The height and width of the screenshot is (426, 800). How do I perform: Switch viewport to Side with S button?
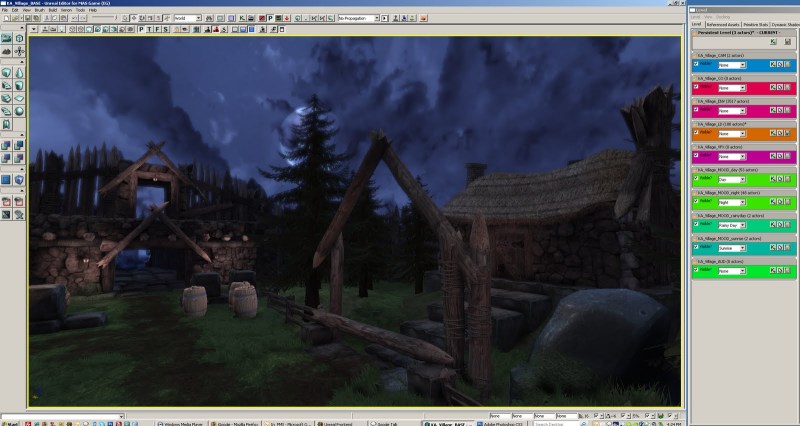pyautogui.click(x=166, y=30)
